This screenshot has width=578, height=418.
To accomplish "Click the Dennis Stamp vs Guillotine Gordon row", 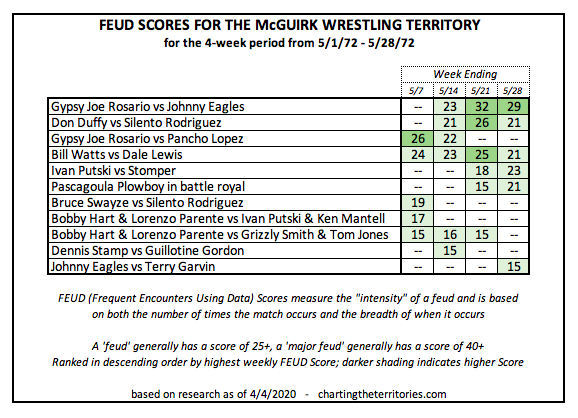I will pyautogui.click(x=289, y=251).
